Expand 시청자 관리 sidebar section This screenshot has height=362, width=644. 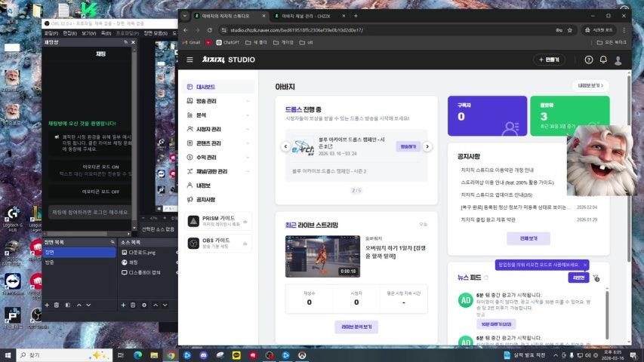point(218,129)
